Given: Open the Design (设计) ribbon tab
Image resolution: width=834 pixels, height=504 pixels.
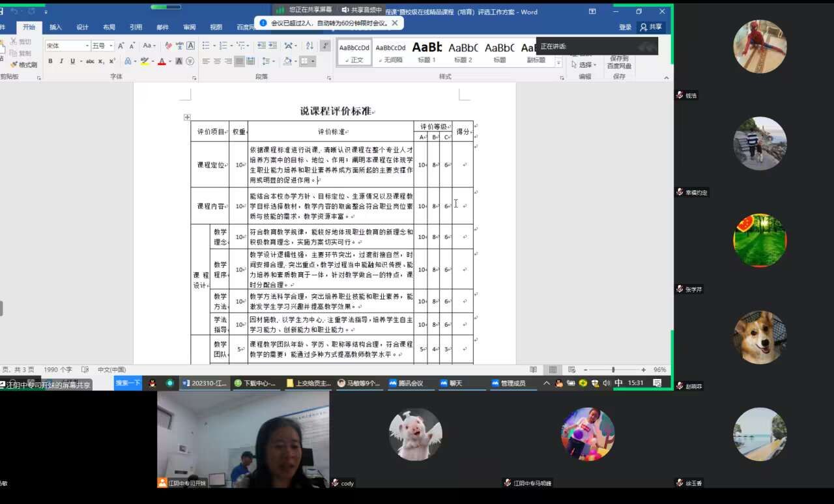Looking at the screenshot, I should coord(82,27).
